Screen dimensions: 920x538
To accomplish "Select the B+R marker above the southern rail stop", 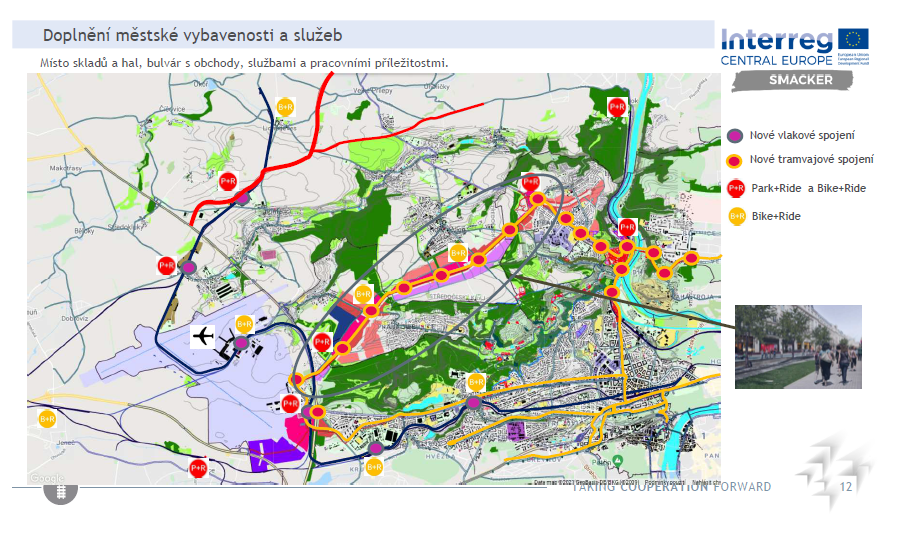I will pyautogui.click(x=476, y=382).
